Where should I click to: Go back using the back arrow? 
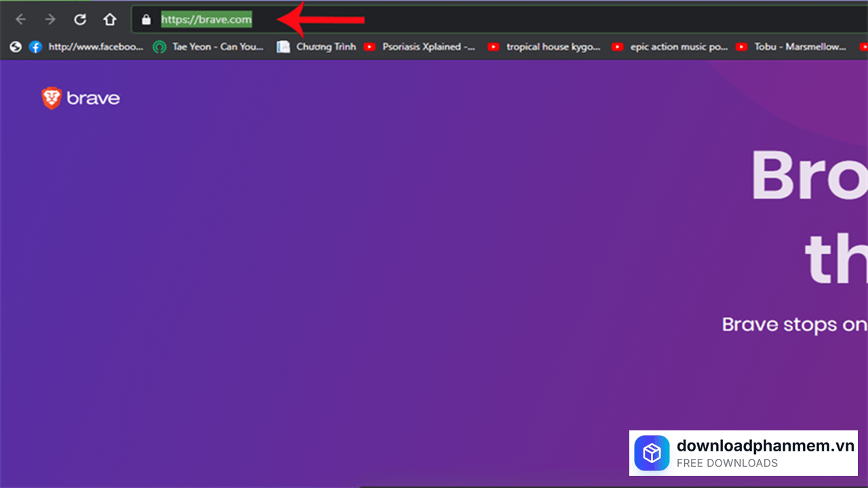(20, 20)
